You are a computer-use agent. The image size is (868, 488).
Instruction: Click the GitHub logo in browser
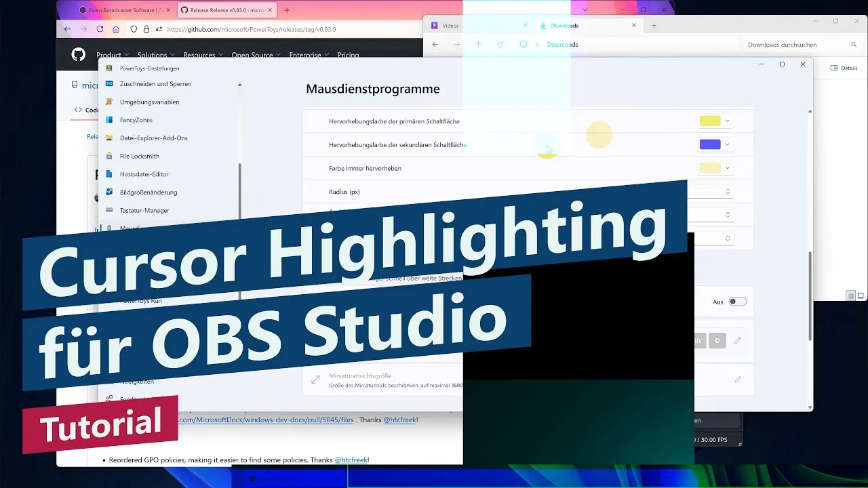pos(79,54)
